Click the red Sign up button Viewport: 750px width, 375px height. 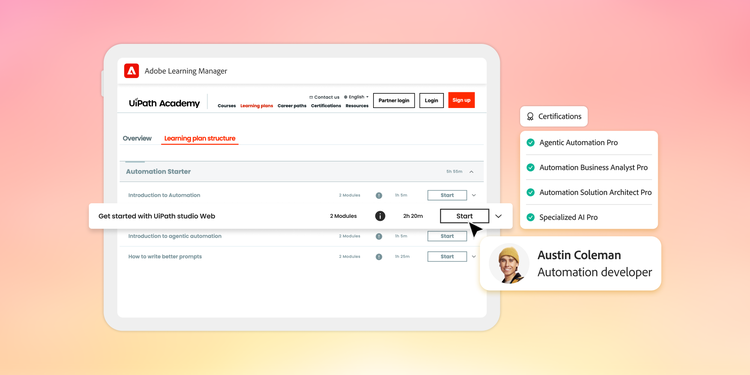[462, 100]
